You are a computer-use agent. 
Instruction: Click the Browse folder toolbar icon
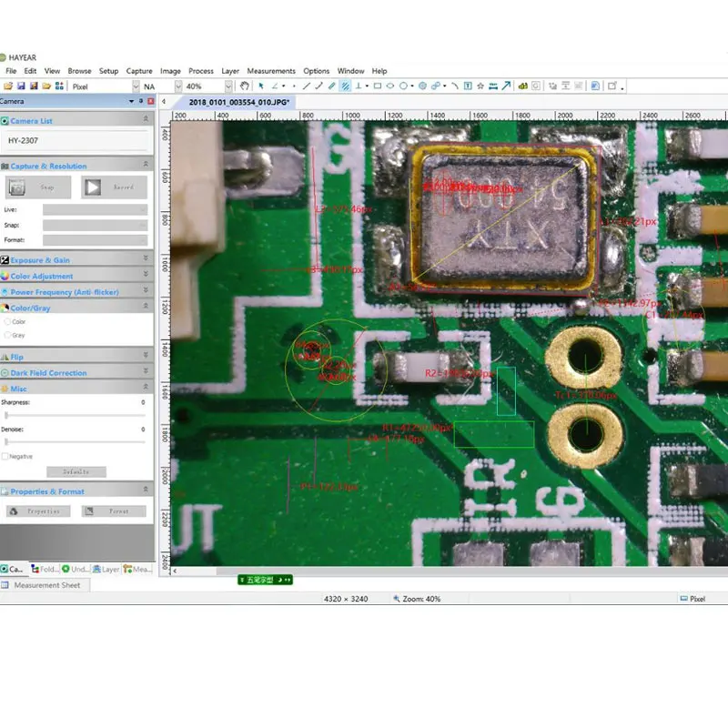click(x=46, y=86)
